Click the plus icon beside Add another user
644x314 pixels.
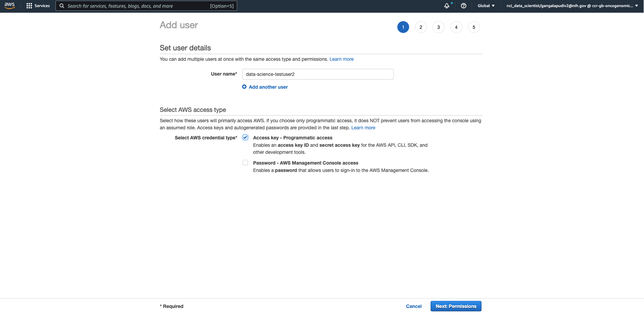click(x=244, y=87)
